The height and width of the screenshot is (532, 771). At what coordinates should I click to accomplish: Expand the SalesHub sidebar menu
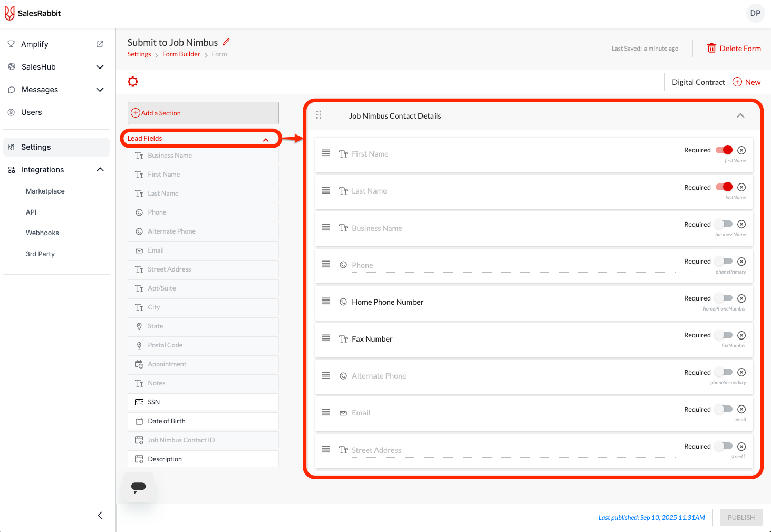100,67
